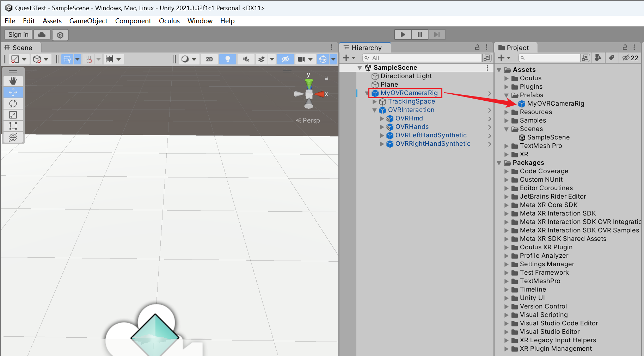
Task: Expand the OVRHands tree node
Action: [382, 127]
